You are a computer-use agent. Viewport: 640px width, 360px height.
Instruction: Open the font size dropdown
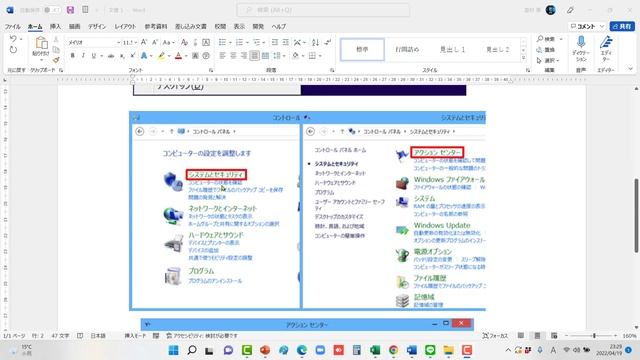pos(136,42)
